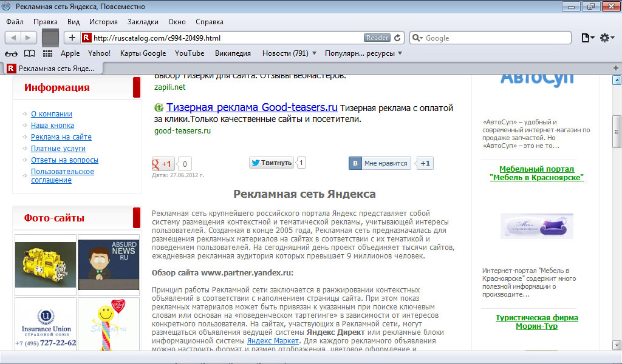
Task: Click the Ответы на вопросы link
Action: point(64,160)
